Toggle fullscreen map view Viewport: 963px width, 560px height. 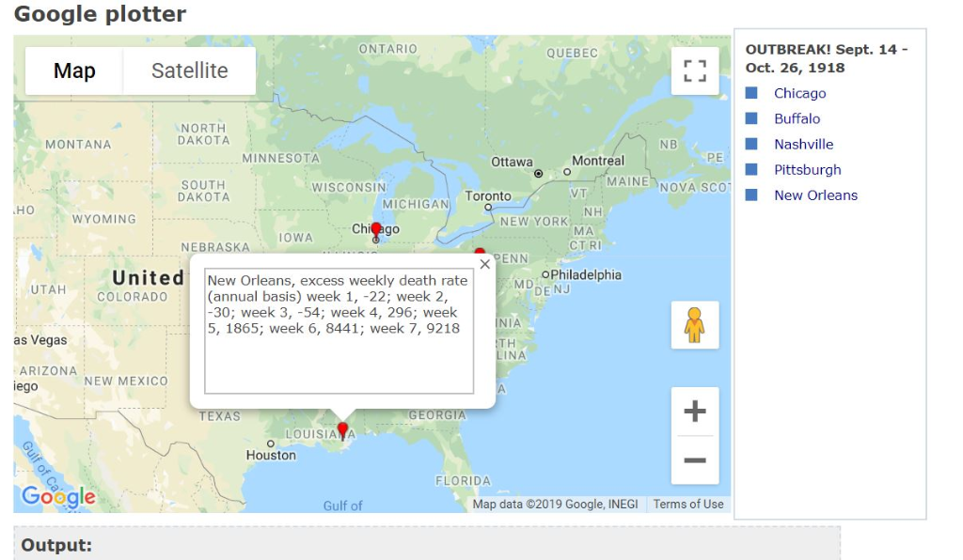click(695, 71)
